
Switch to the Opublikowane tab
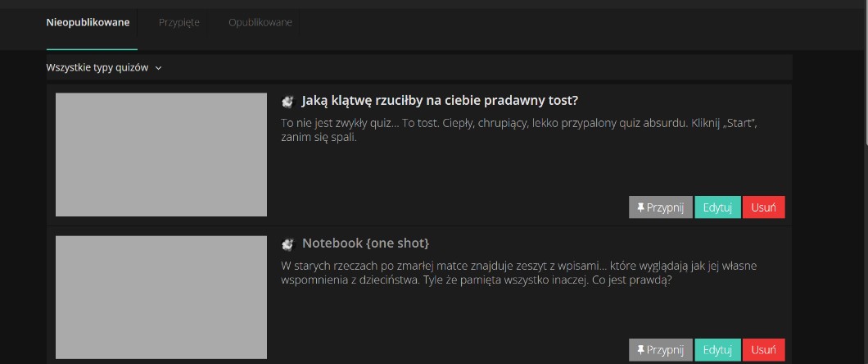pos(260,22)
